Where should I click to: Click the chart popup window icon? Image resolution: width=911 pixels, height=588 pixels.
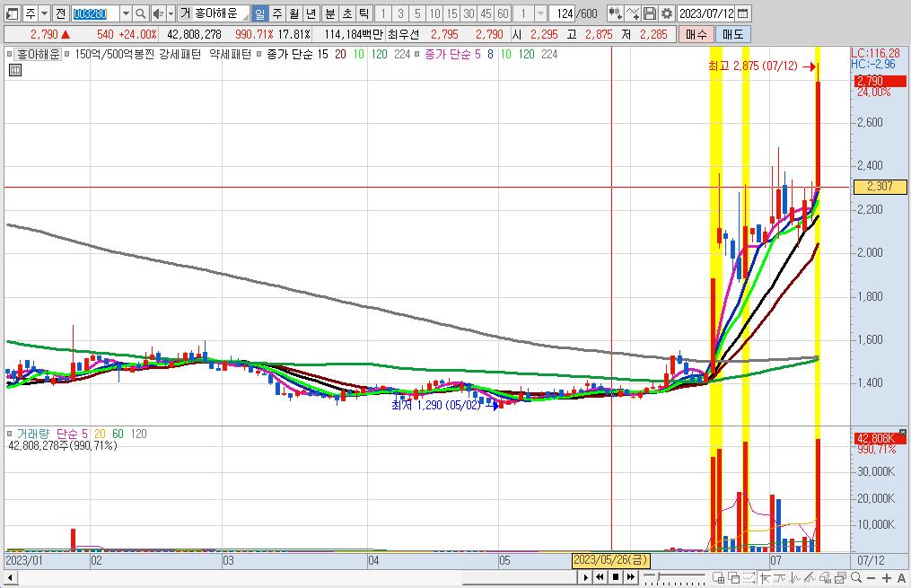(x=840, y=577)
